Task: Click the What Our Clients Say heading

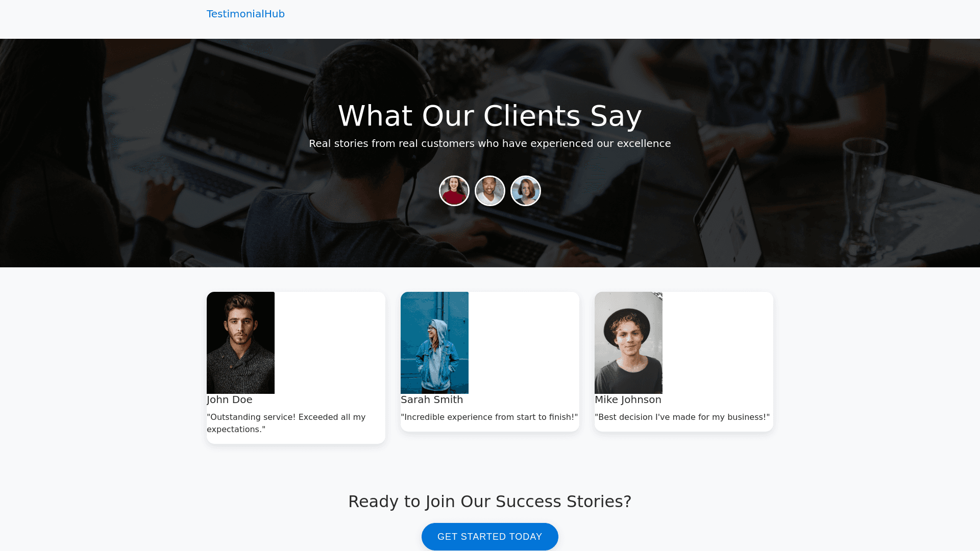Action: point(490,116)
